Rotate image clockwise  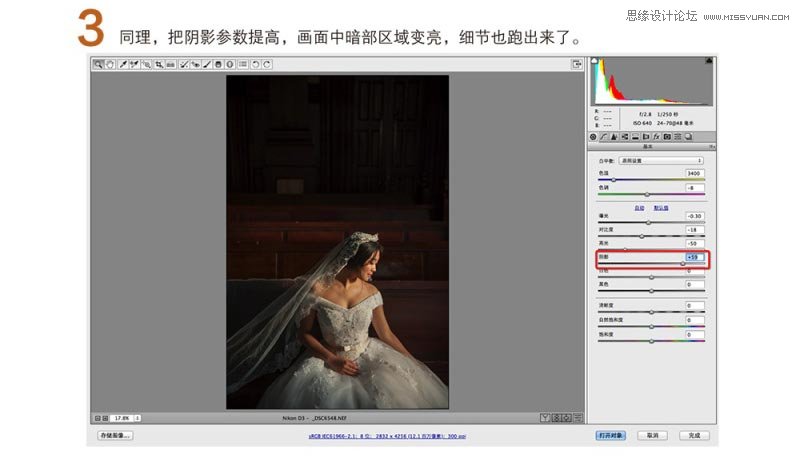(267, 64)
